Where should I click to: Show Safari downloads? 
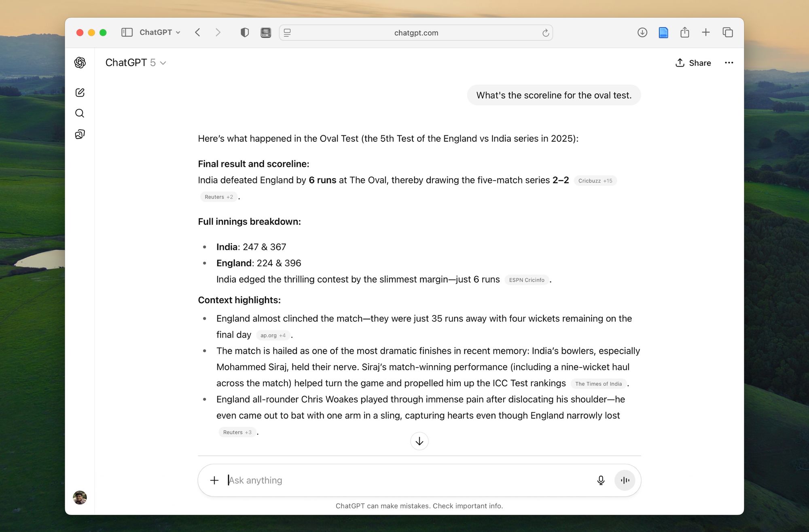pyautogui.click(x=642, y=32)
